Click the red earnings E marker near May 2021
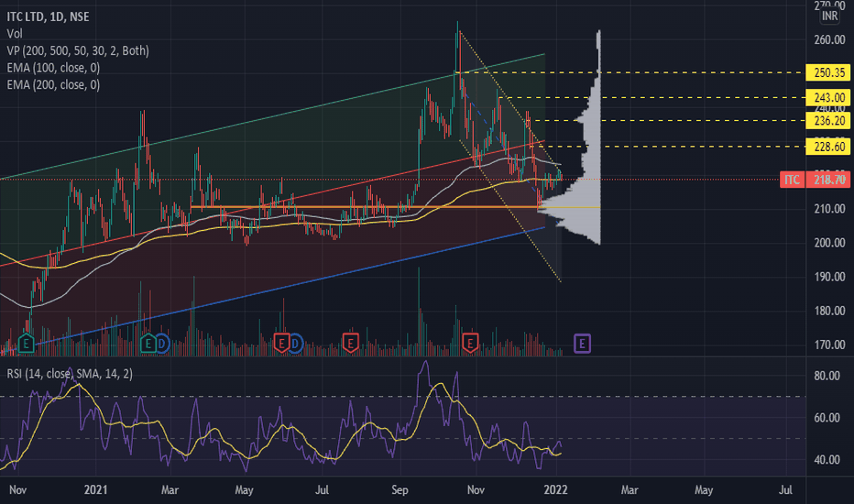The height and width of the screenshot is (504, 854). 281,344
